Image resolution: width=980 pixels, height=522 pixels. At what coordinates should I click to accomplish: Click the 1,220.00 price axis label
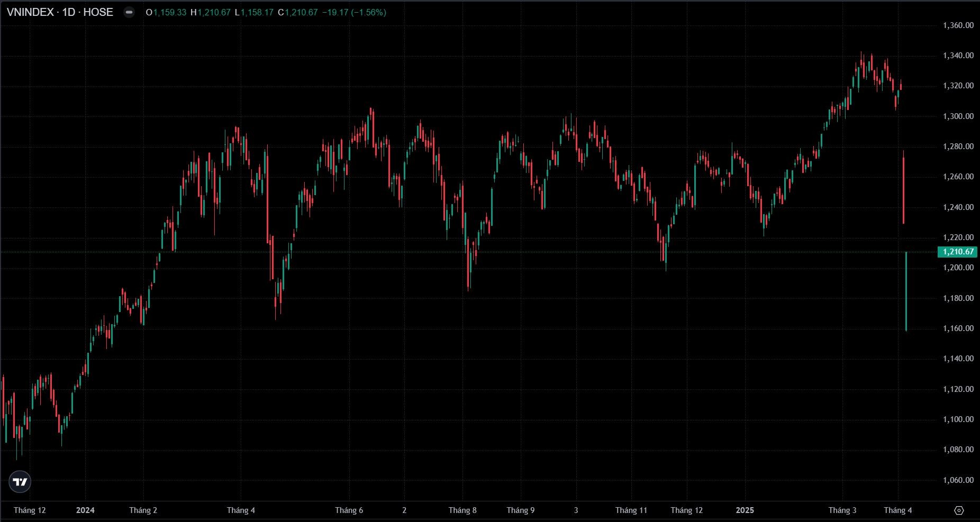[x=958, y=237]
